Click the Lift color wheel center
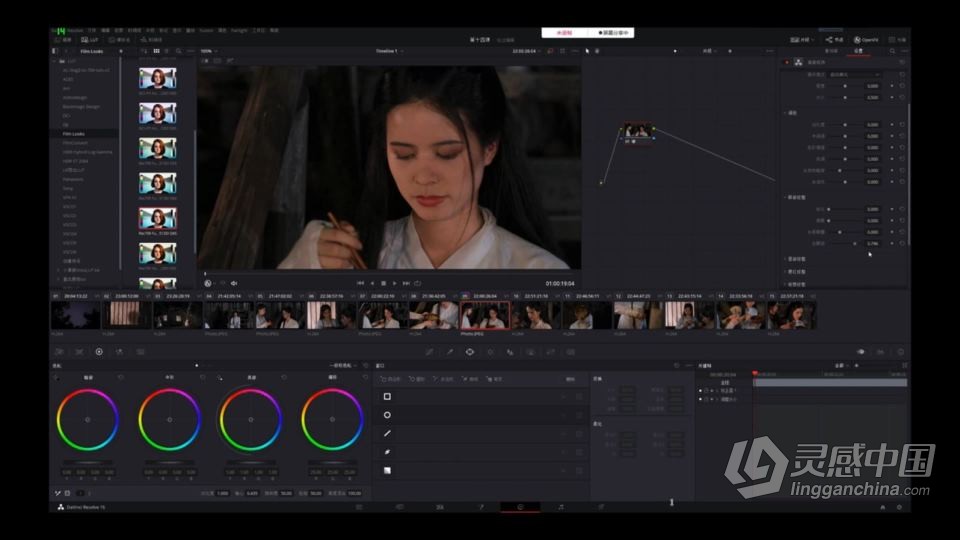Image resolution: width=960 pixels, height=540 pixels. (88, 420)
